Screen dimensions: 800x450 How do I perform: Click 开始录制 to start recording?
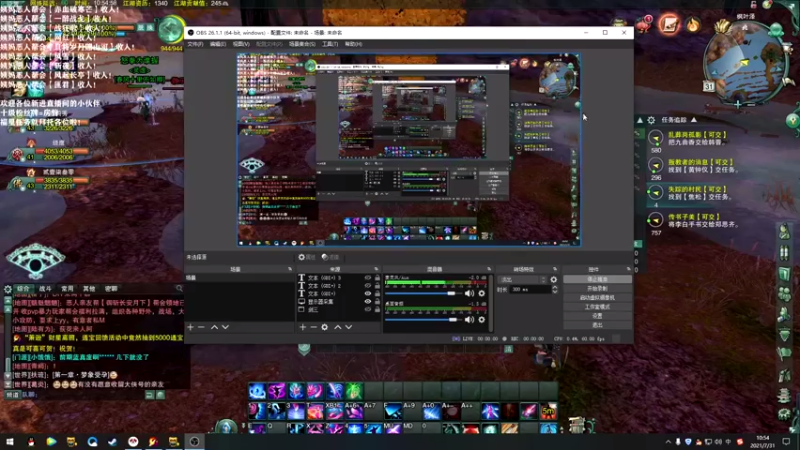point(597,289)
